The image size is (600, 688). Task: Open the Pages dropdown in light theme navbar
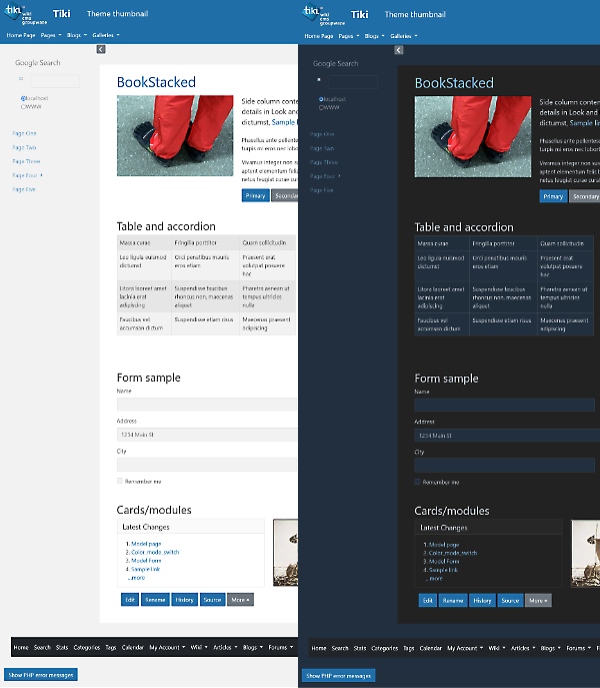(x=49, y=35)
